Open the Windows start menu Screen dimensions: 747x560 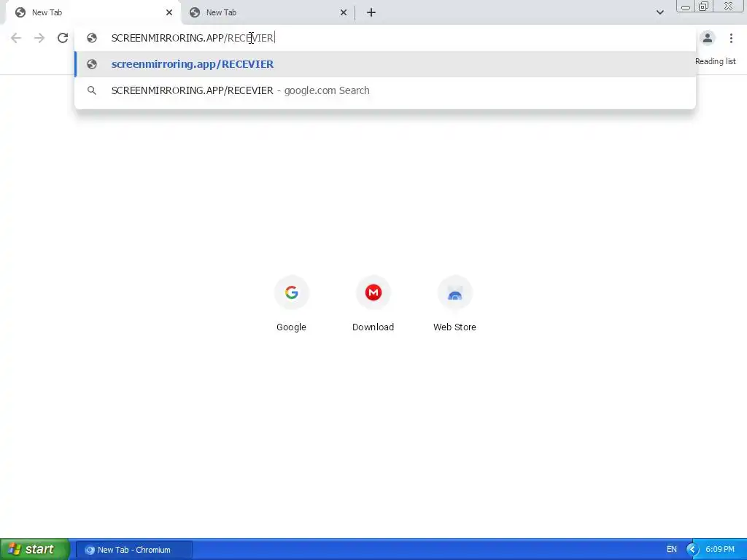(35, 550)
